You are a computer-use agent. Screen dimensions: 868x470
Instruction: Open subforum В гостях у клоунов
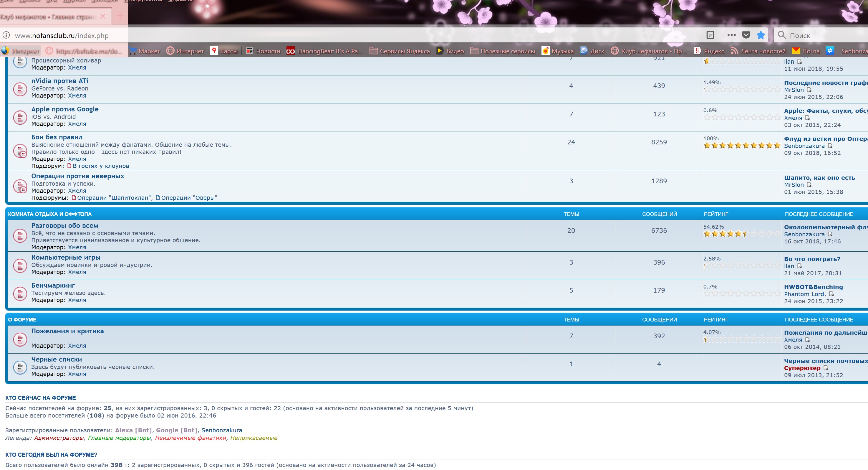coord(100,166)
